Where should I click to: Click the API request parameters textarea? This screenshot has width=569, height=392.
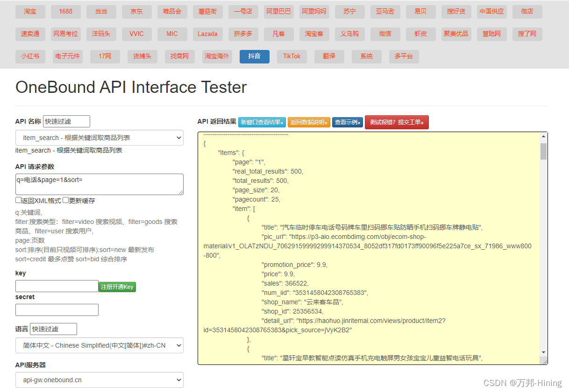(x=100, y=184)
